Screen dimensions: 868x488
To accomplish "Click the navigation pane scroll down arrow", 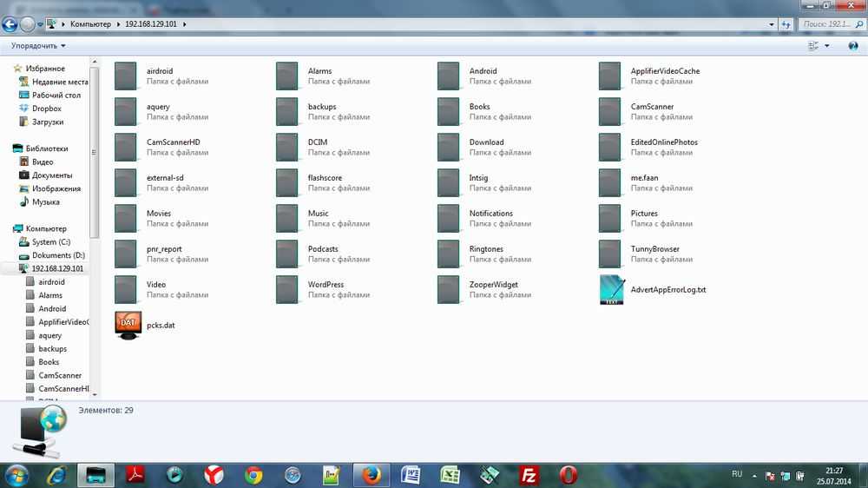I will tap(94, 395).
